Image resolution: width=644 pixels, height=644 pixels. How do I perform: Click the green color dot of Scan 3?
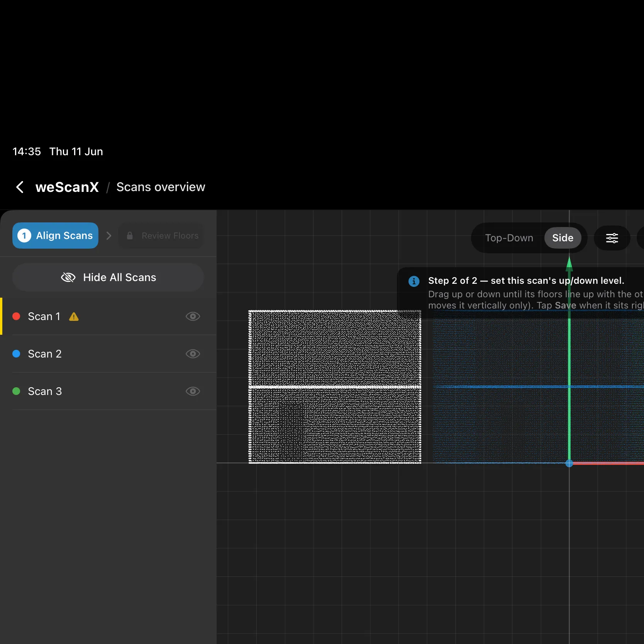(x=16, y=391)
